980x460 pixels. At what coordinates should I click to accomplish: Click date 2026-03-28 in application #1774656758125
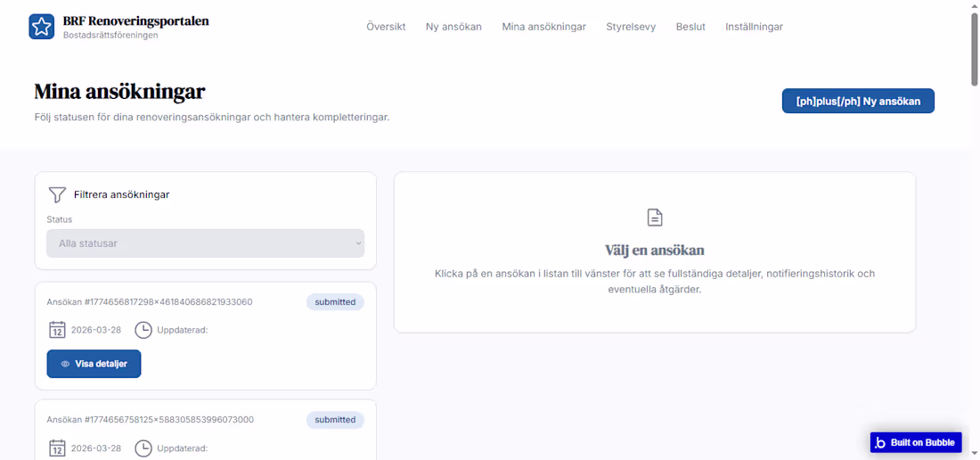(96, 448)
